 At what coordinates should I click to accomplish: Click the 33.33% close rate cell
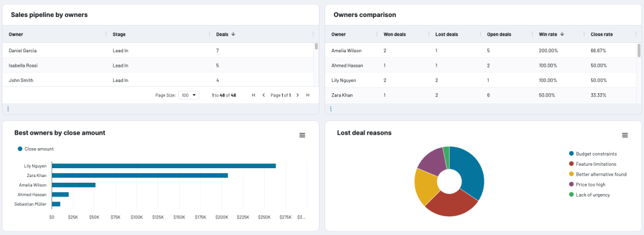599,95
